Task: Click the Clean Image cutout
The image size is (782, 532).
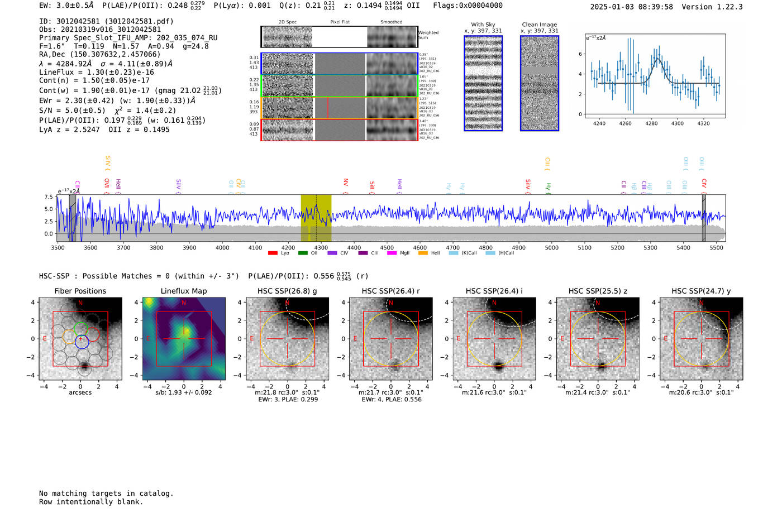Action: point(539,83)
